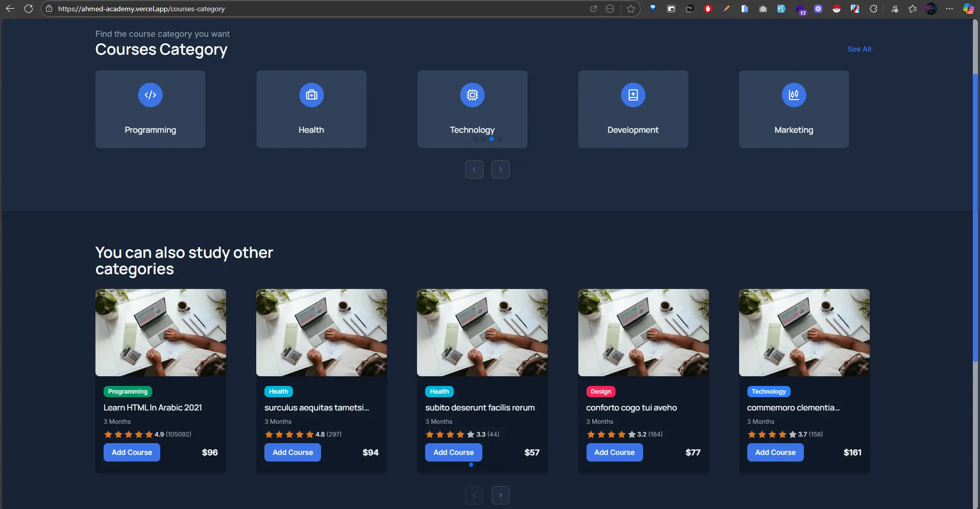Click the page vertical scrollbar thumb
Screen dimensions: 980x509
coord(975,218)
